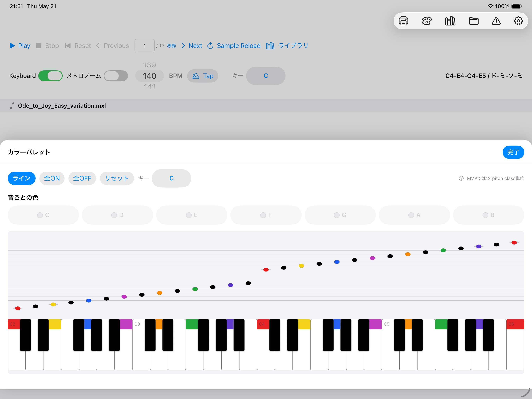Select the C note color chip
The width and height of the screenshot is (532, 399).
click(x=43, y=215)
